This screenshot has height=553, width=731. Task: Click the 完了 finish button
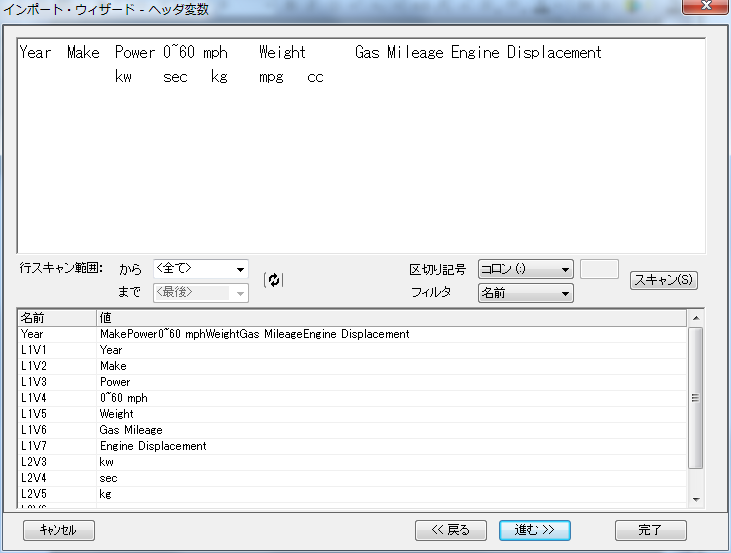(650, 530)
